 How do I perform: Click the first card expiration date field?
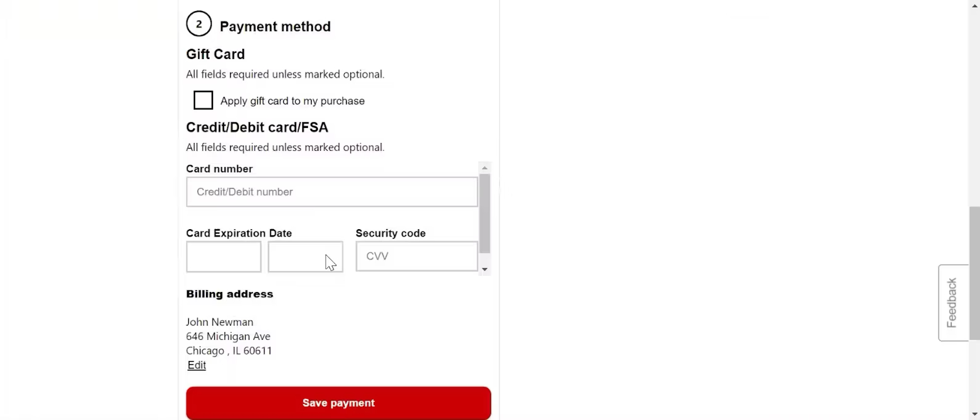[x=224, y=256]
